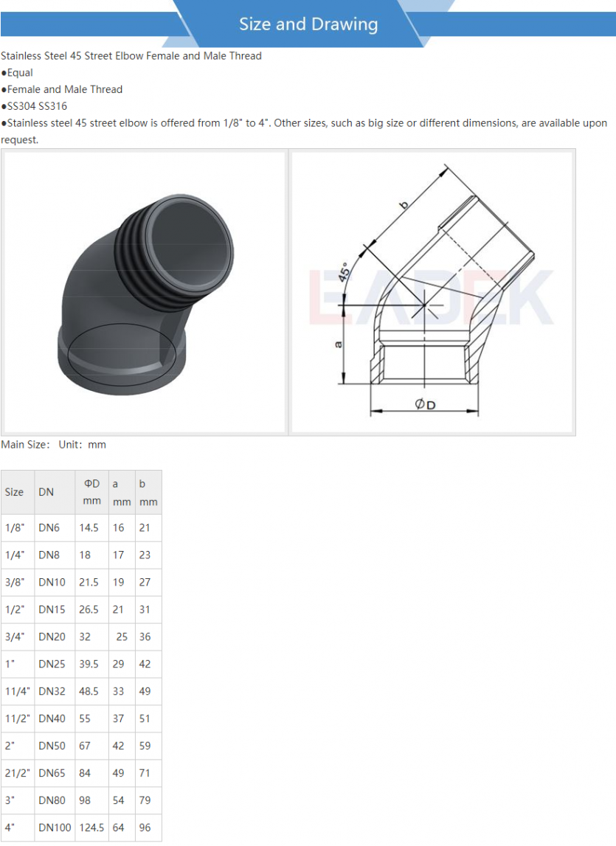616x846 pixels.
Task: Click the "b mm" column header
Action: (148, 492)
